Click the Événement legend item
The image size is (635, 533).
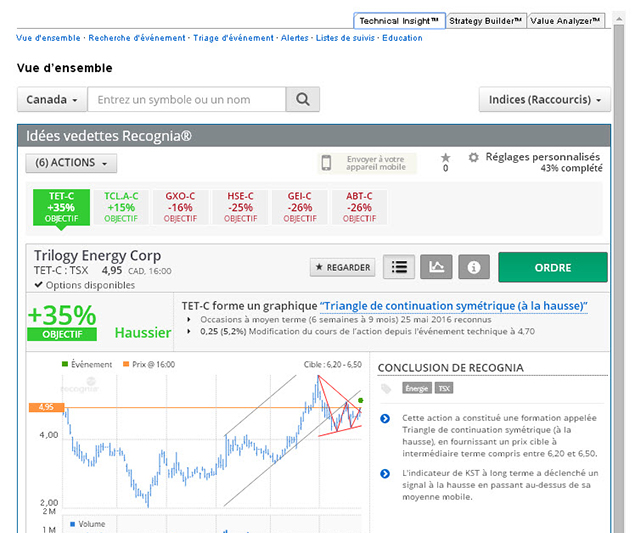tap(87, 364)
